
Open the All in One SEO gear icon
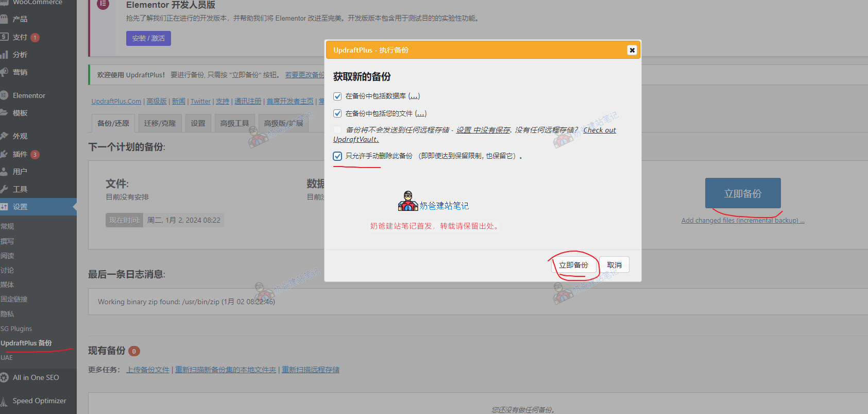point(4,377)
